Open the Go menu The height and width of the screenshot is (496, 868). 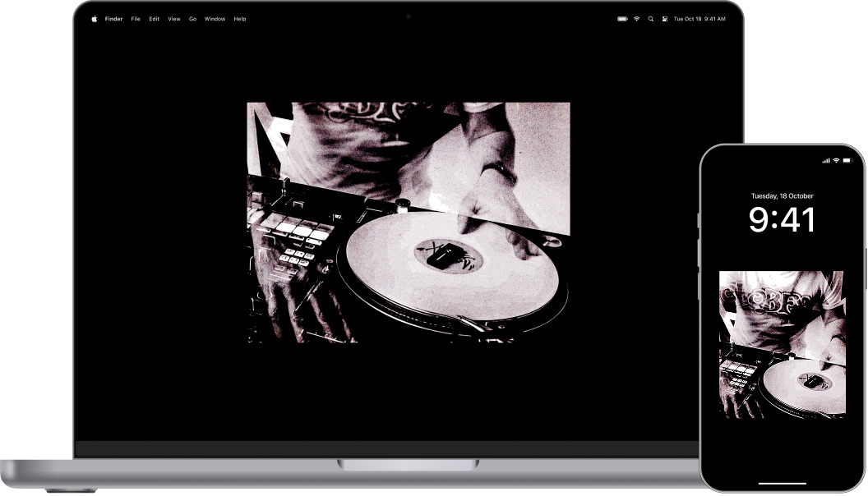pos(192,18)
